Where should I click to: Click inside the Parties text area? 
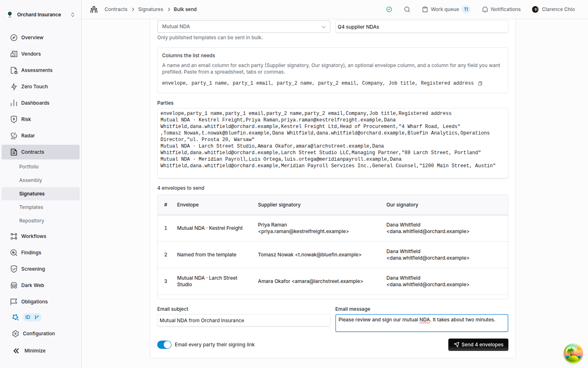point(333,143)
